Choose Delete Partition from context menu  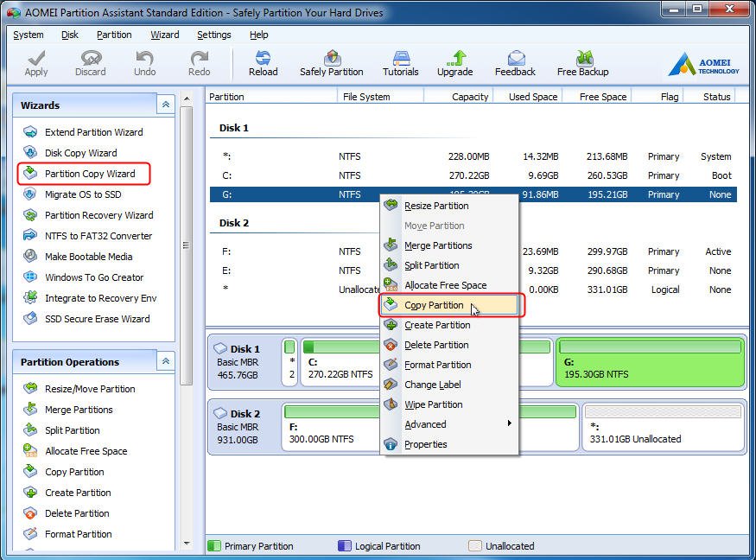(x=449, y=345)
